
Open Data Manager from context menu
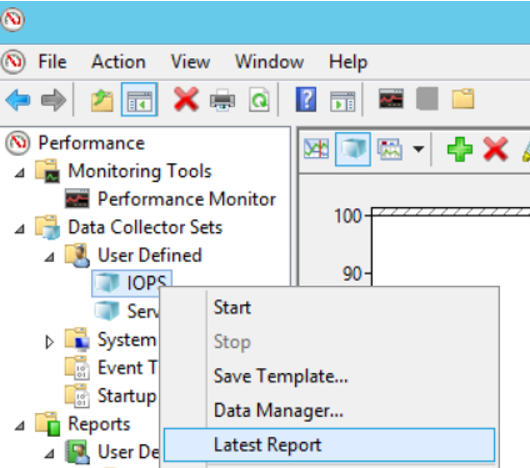pyautogui.click(x=279, y=411)
